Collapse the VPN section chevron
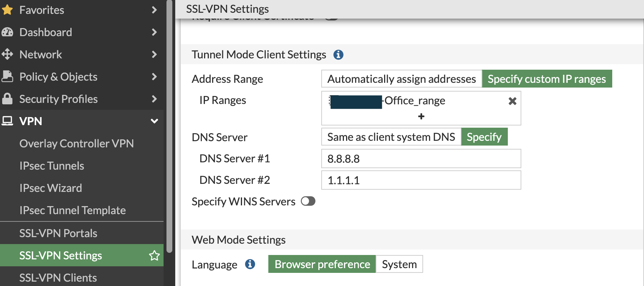 point(154,121)
